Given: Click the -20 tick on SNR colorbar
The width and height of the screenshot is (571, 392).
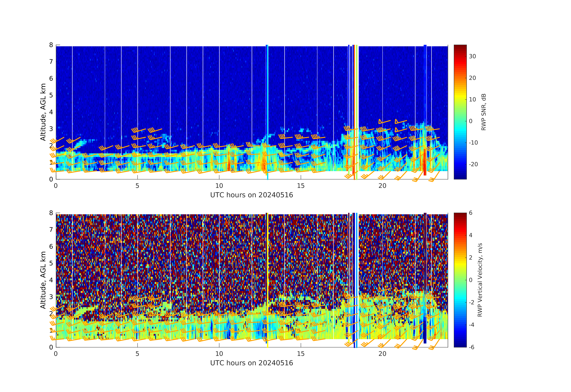Looking at the screenshot, I should (473, 164).
